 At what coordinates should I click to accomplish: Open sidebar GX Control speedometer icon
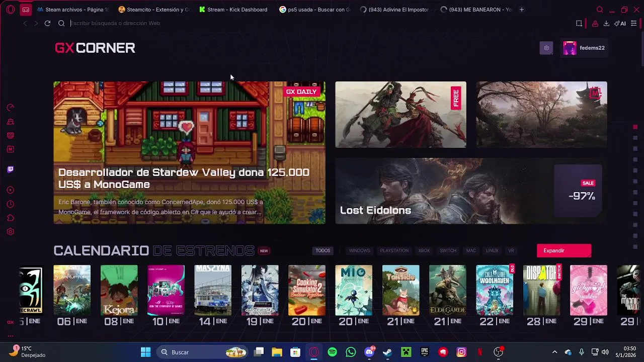11,107
